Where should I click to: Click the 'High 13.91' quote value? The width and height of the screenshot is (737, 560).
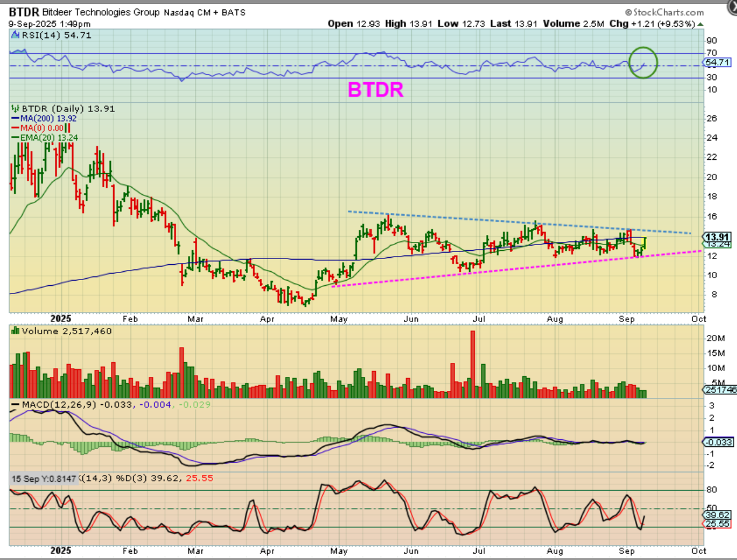click(x=408, y=24)
